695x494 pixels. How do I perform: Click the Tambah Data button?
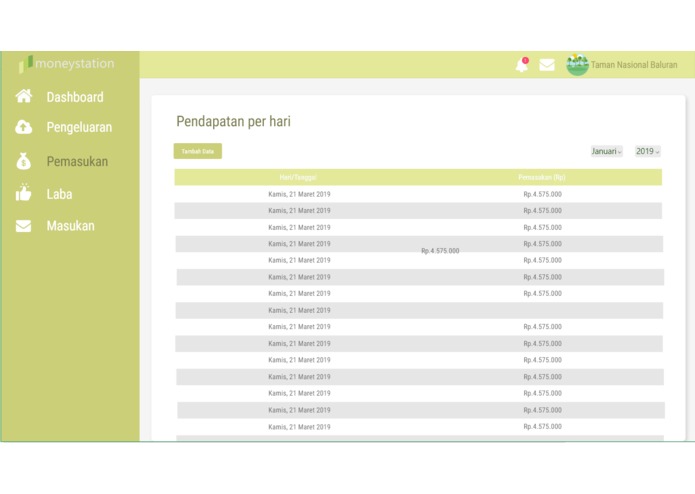[198, 151]
